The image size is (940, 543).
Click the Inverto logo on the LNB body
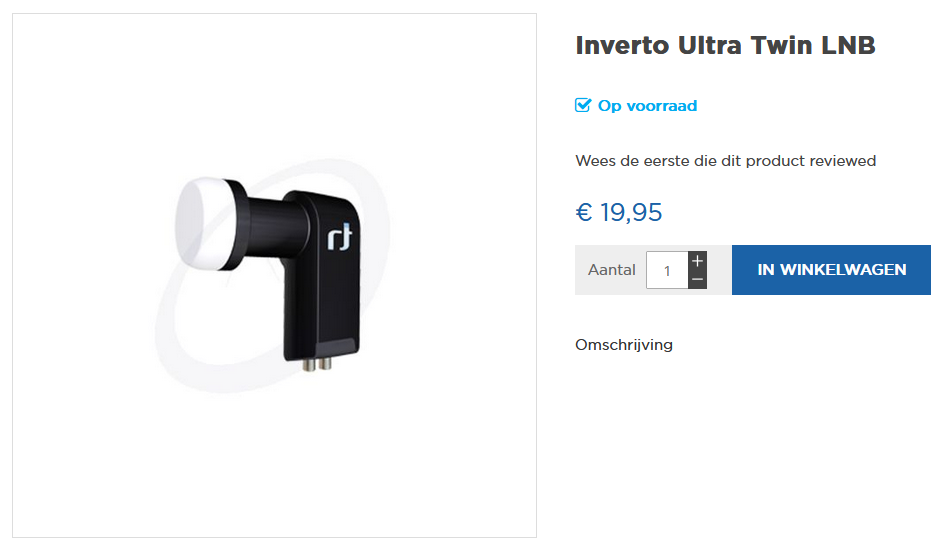340,237
